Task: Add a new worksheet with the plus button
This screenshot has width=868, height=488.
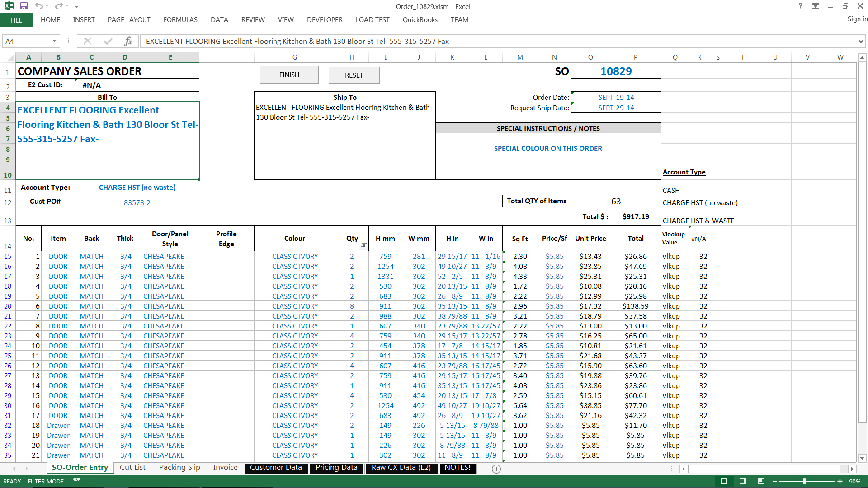Action: (496, 469)
